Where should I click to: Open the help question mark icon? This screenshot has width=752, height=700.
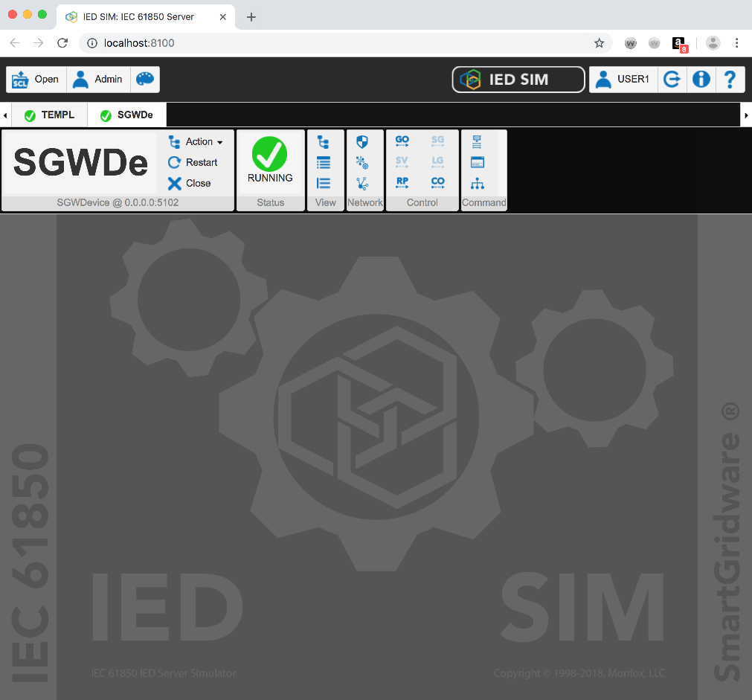[730, 80]
